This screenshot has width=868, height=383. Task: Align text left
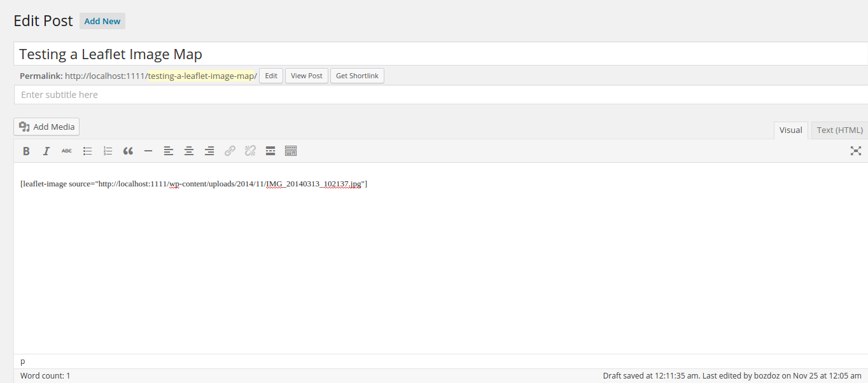[x=169, y=151]
